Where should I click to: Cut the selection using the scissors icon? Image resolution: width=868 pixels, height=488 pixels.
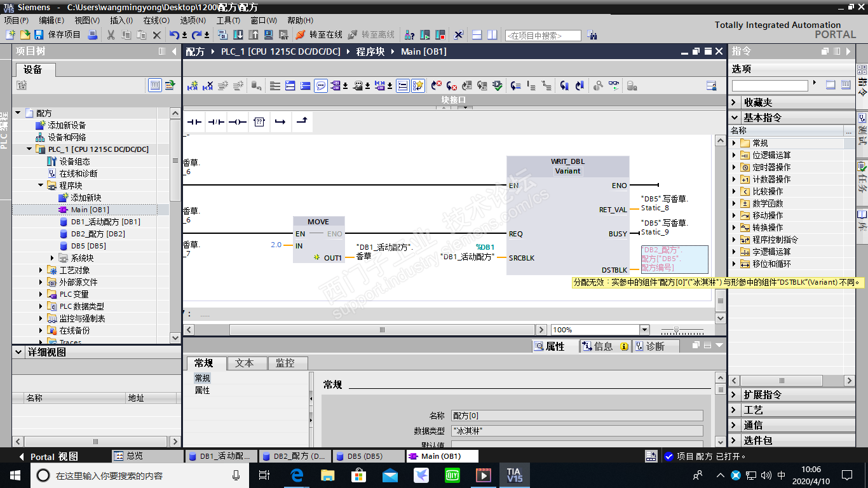(111, 34)
